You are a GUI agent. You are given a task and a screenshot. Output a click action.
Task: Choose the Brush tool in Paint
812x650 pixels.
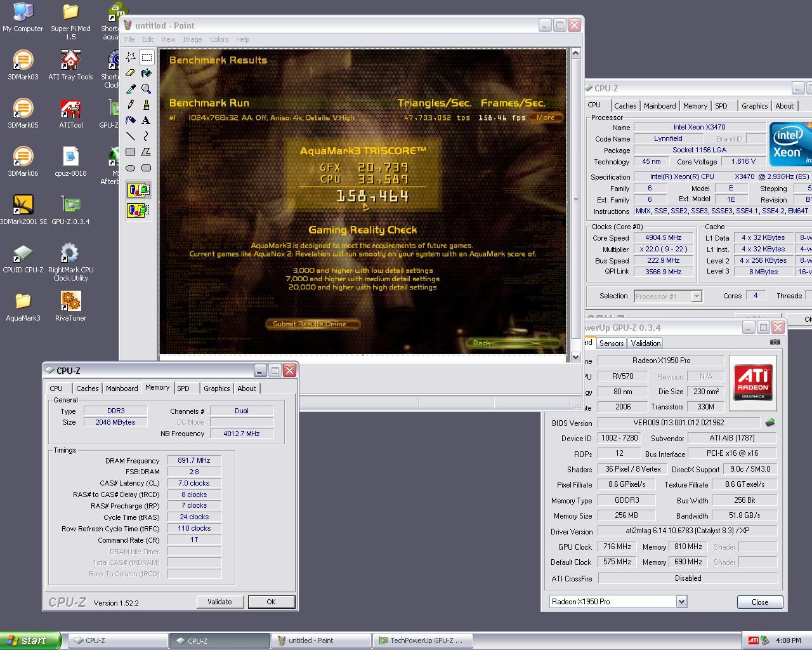coord(147,105)
